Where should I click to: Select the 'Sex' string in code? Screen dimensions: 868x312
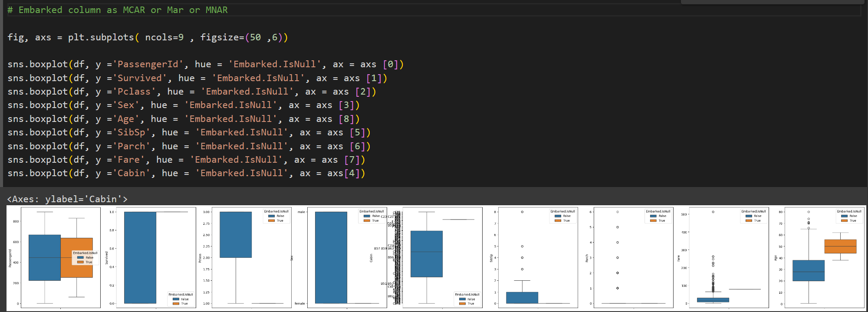coord(125,105)
